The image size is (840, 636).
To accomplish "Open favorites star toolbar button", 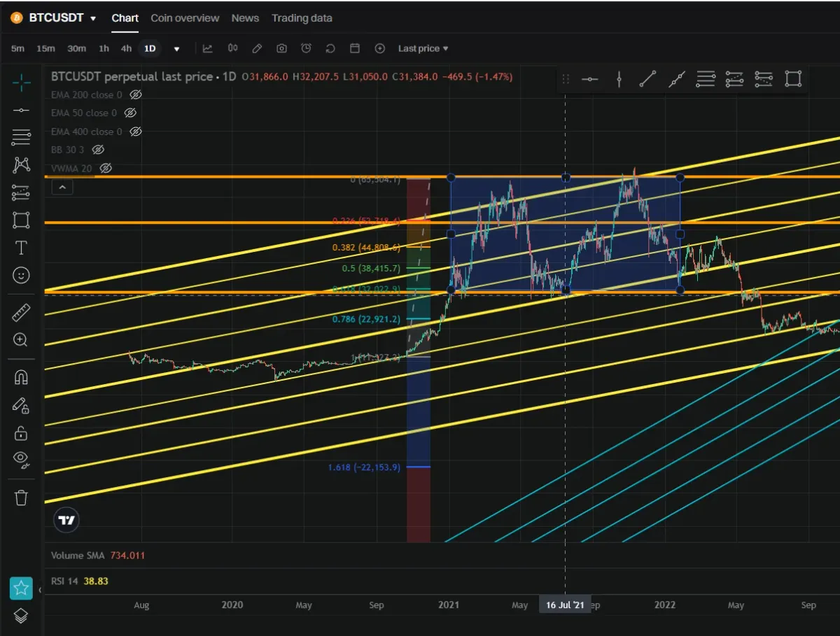I will [x=21, y=588].
